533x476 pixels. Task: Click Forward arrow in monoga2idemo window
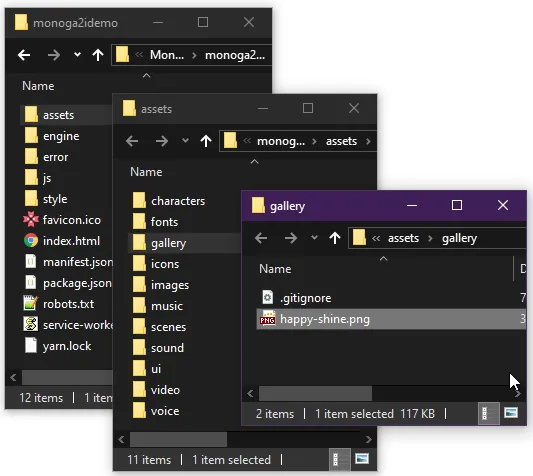pos(54,55)
